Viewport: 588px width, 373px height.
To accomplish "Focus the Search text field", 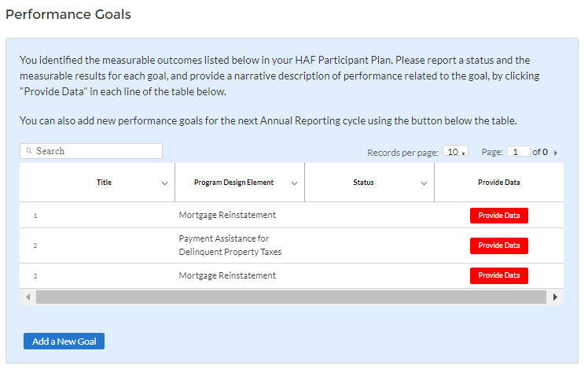I will (x=96, y=151).
